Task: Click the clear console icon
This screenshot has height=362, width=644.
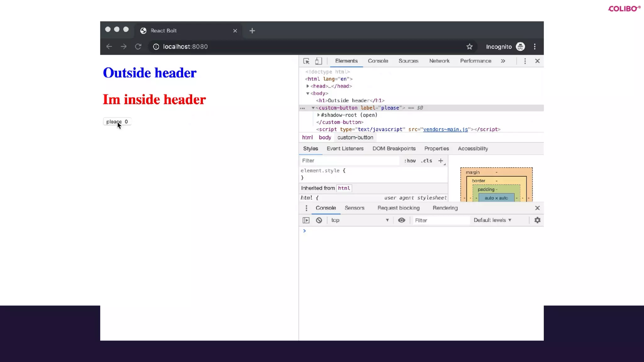Action: point(319,220)
